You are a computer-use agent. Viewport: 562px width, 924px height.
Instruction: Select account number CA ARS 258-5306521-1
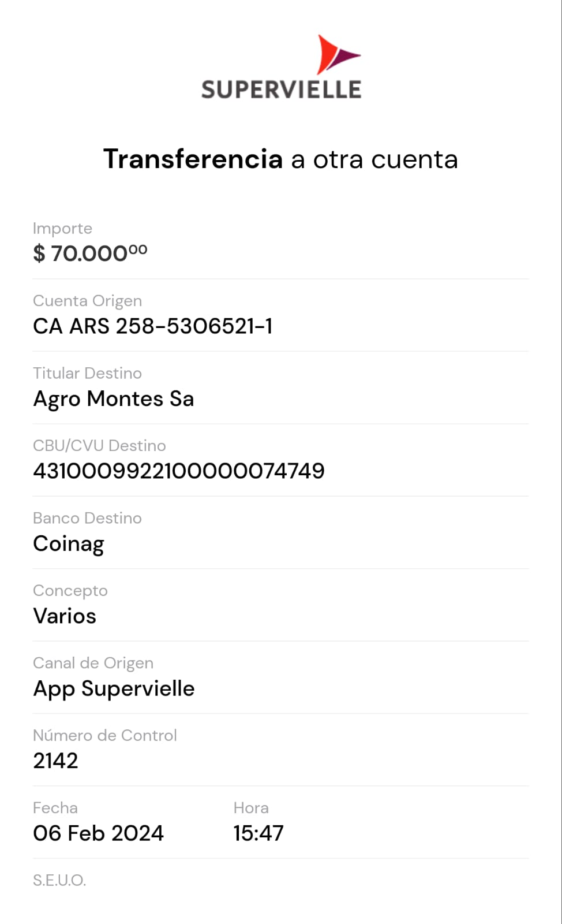[153, 326]
